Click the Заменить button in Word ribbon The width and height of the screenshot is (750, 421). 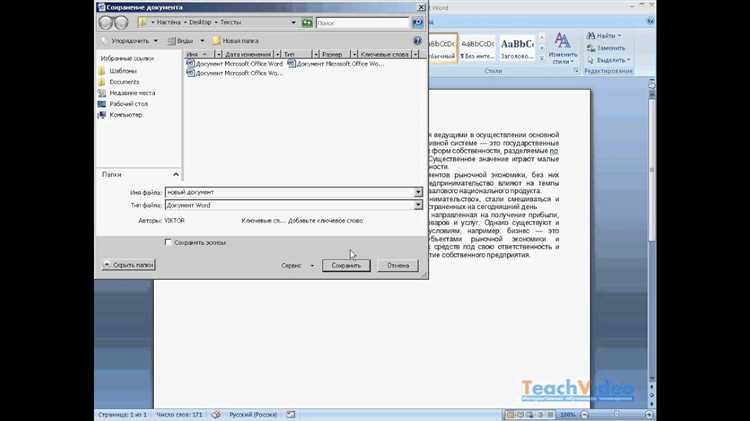point(606,48)
